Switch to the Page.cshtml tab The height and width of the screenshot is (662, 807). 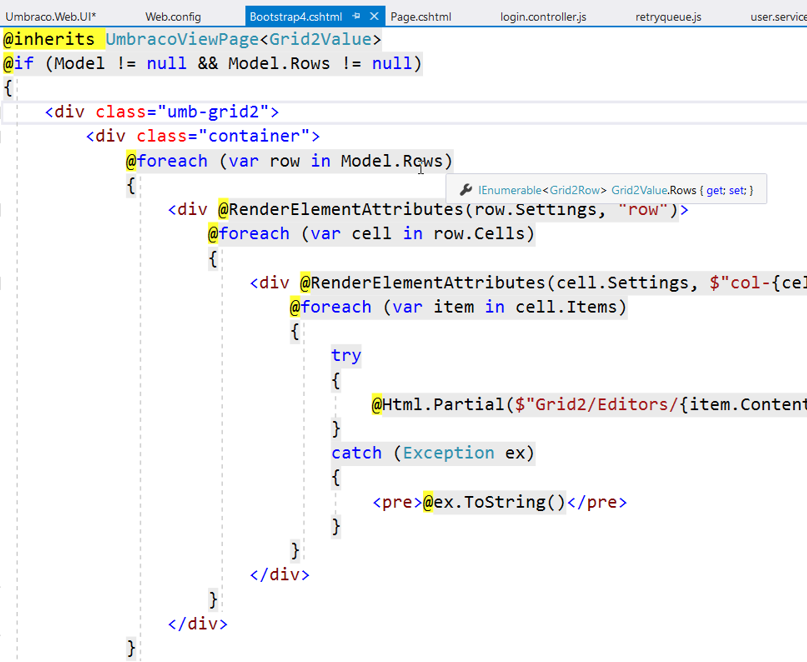pyautogui.click(x=421, y=16)
